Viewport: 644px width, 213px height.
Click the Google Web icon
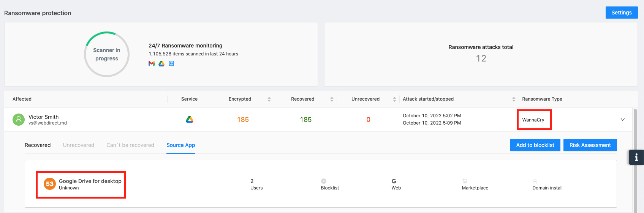pos(394,181)
